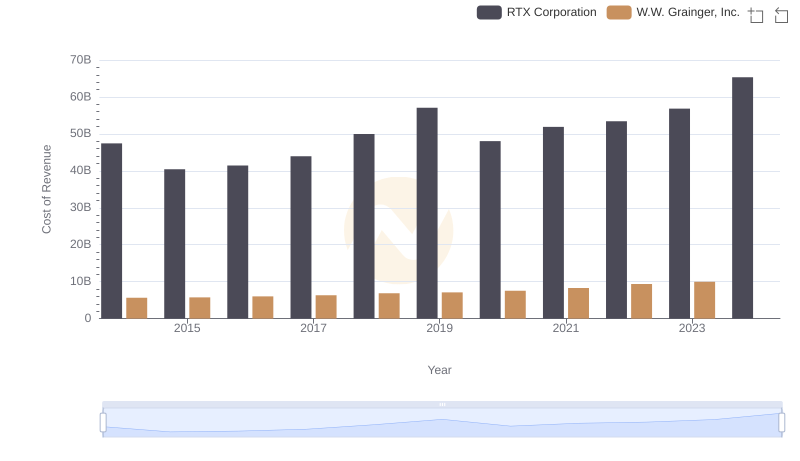
Task: Click the y-axis label 70B
Action: pyautogui.click(x=81, y=60)
